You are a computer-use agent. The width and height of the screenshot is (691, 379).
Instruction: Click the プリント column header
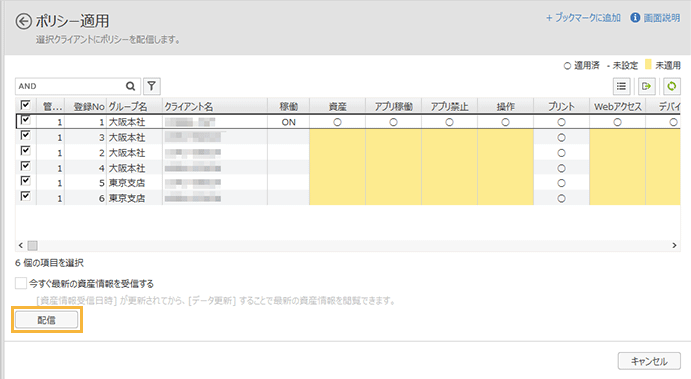click(x=561, y=107)
